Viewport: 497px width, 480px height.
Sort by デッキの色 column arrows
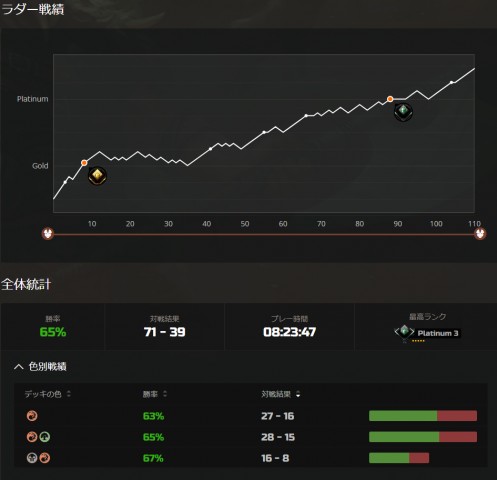[69, 394]
